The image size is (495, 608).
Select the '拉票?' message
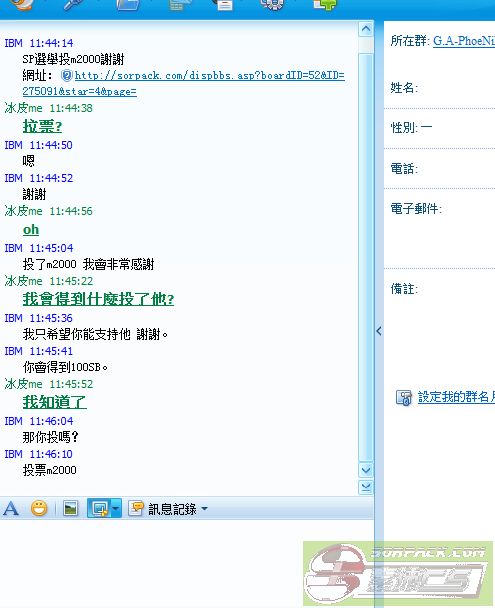42,126
